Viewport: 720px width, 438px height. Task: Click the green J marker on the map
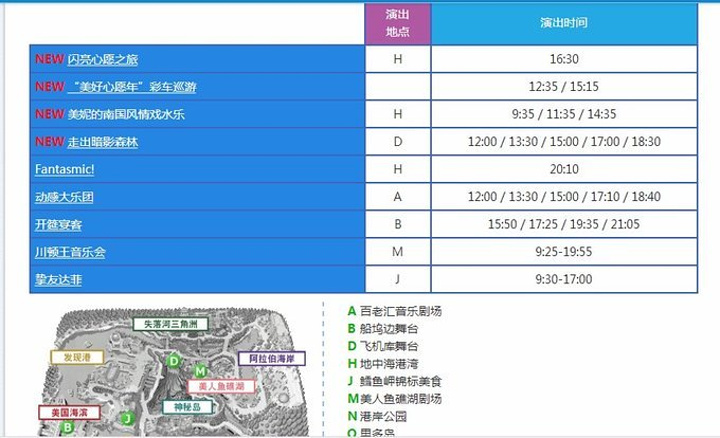click(127, 417)
